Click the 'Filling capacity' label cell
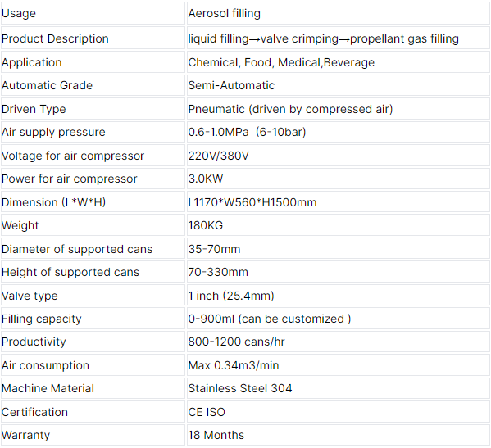Screen dimensions: 491x448 (x=93, y=319)
